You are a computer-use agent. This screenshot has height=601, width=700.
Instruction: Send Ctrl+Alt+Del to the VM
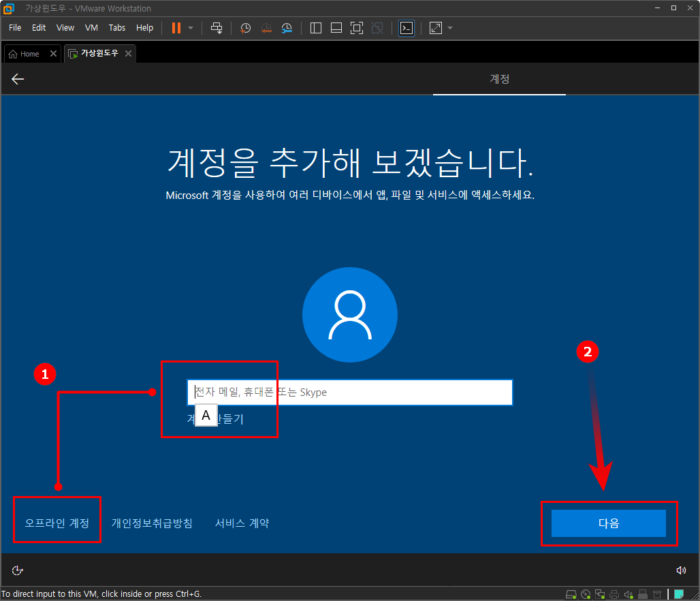click(217, 28)
